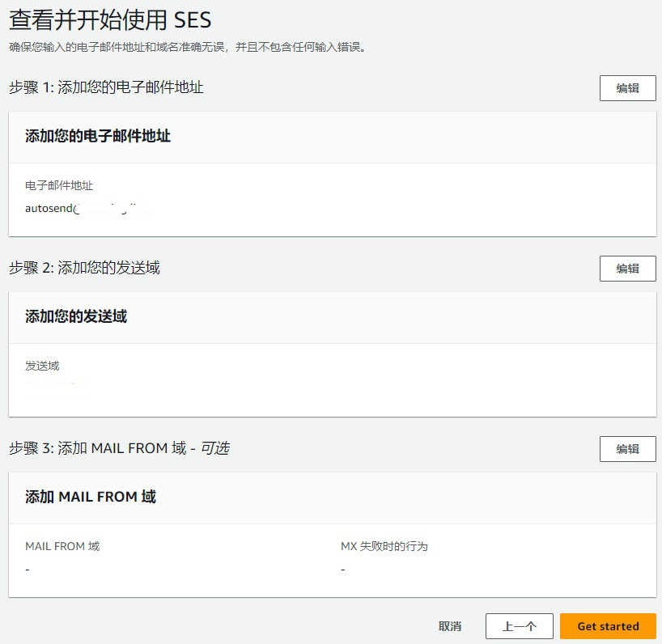Click the 添加您的发送域 card heading

point(76,316)
